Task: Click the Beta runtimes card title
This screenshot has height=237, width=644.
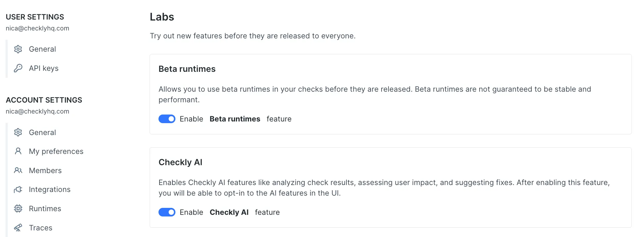Action: [187, 69]
